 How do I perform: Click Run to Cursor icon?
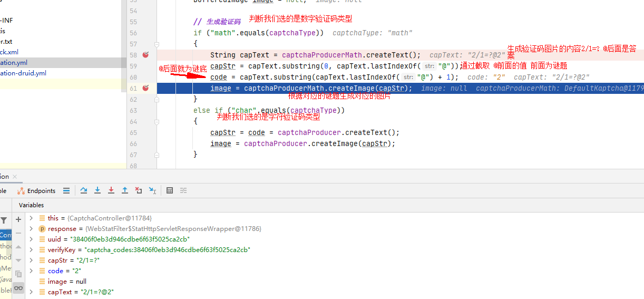152,190
